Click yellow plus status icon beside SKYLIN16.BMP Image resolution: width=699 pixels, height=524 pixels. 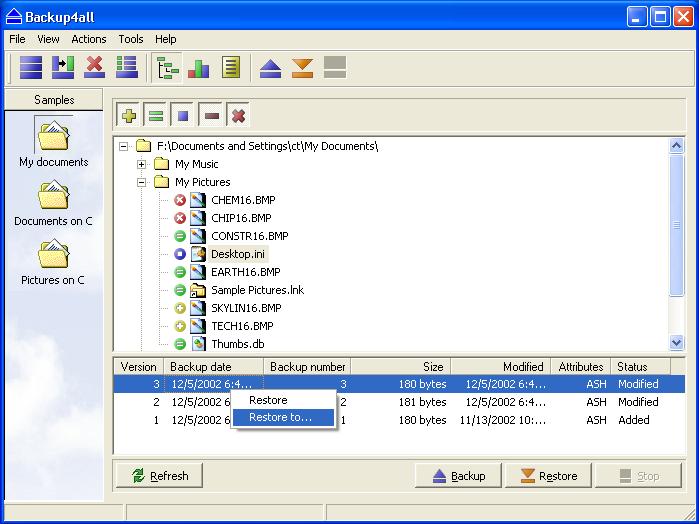pyautogui.click(x=180, y=308)
